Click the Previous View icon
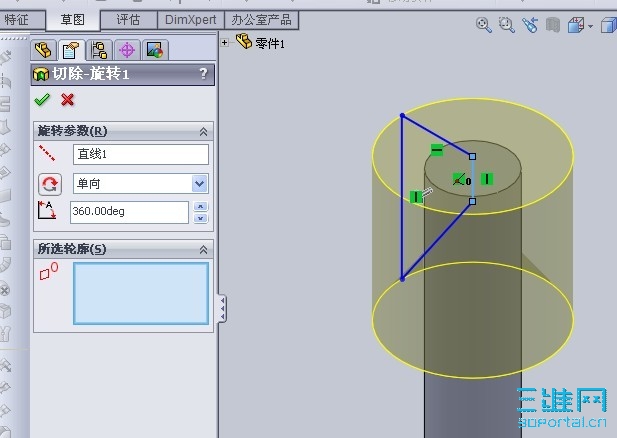Image resolution: width=617 pixels, height=438 pixels. click(530, 25)
